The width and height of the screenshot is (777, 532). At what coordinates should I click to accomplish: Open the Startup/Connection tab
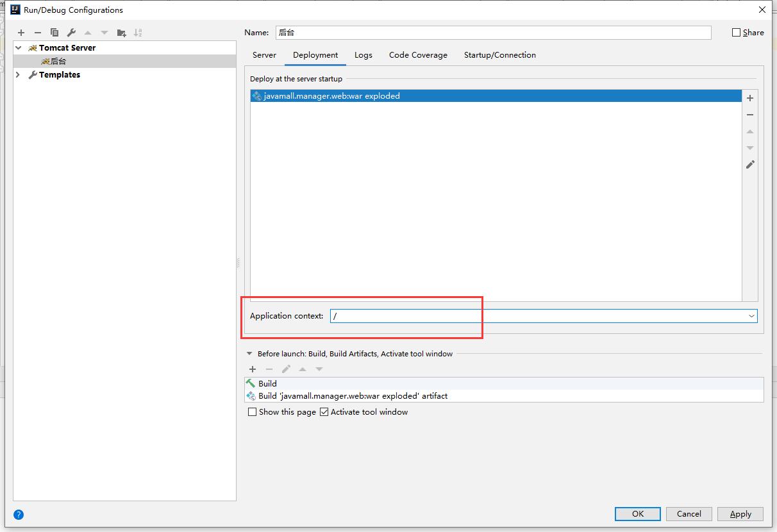(x=499, y=55)
